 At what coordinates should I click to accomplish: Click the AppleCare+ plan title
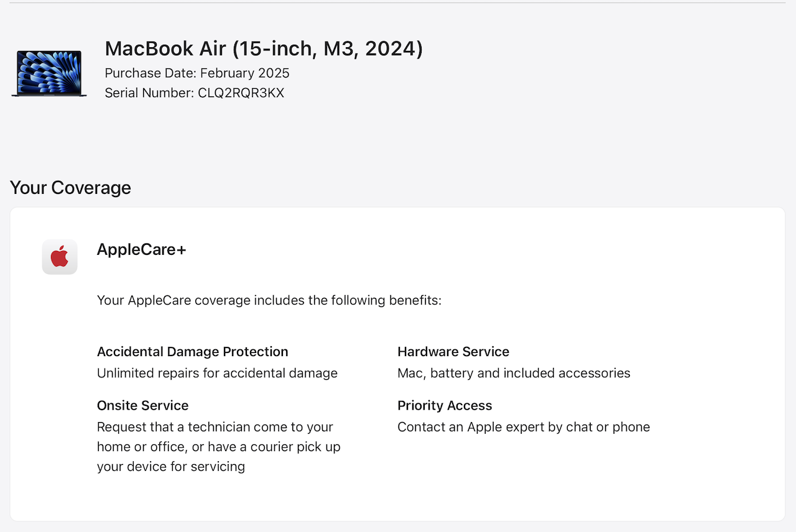tap(141, 250)
